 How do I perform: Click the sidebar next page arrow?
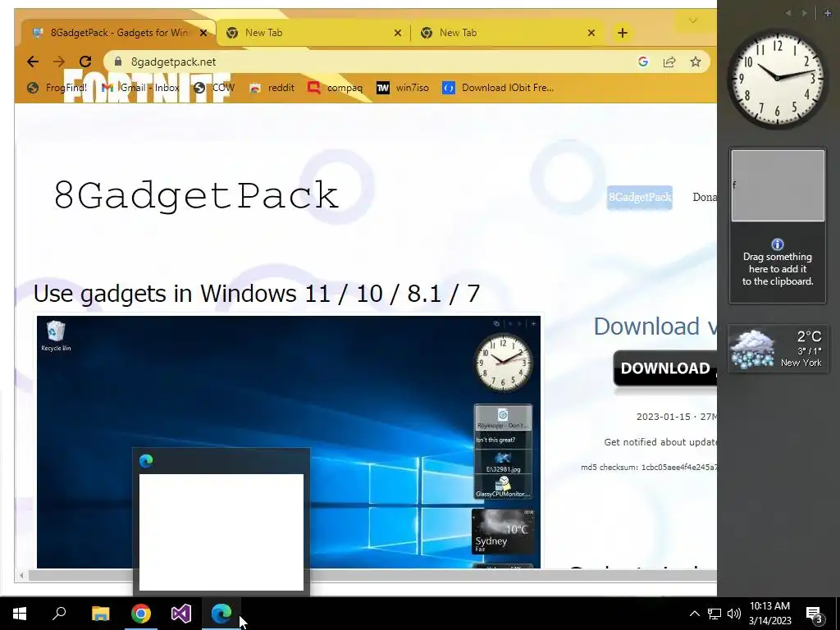(x=804, y=13)
